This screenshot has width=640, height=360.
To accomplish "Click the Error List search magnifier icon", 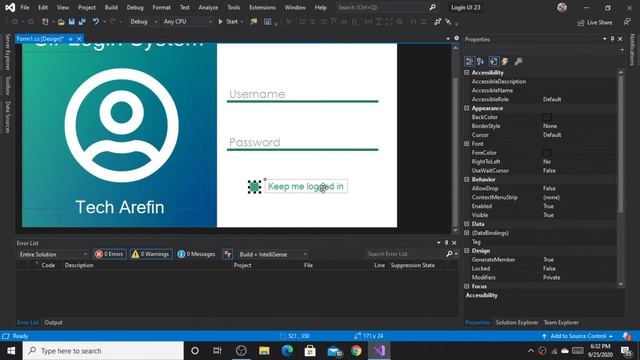I will tap(449, 254).
